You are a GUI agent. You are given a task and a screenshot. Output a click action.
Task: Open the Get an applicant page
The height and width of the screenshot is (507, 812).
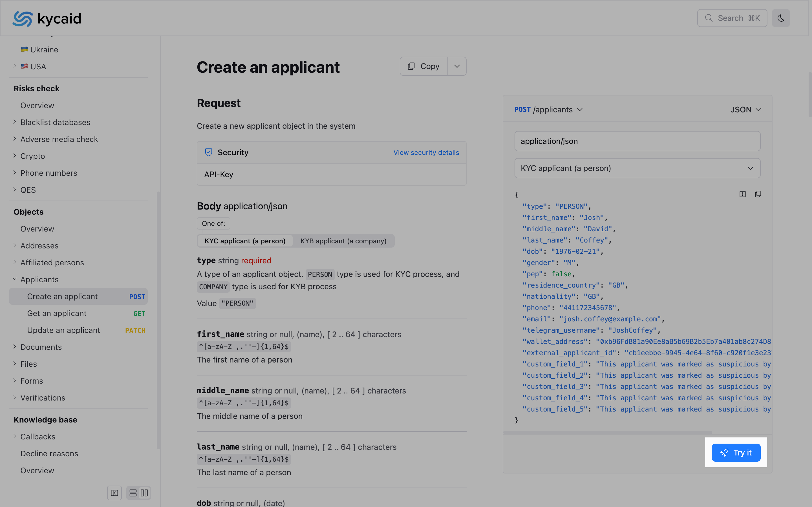(x=57, y=313)
